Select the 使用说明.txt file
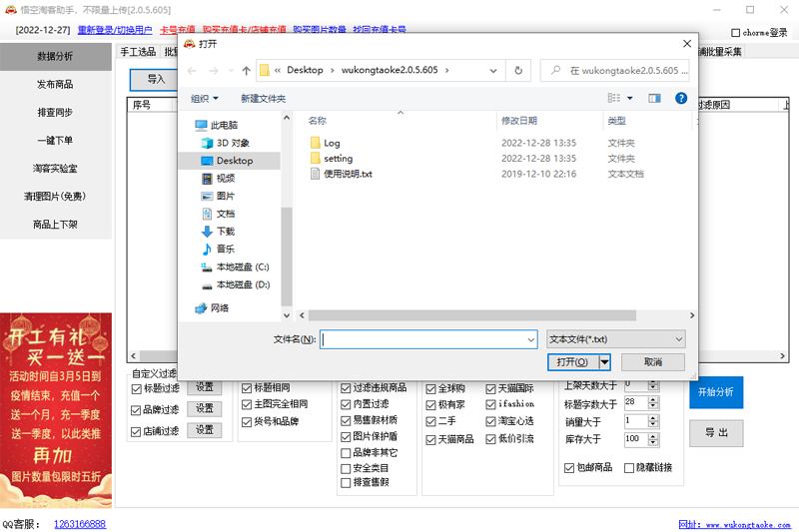The height and width of the screenshot is (532, 799). coord(347,174)
